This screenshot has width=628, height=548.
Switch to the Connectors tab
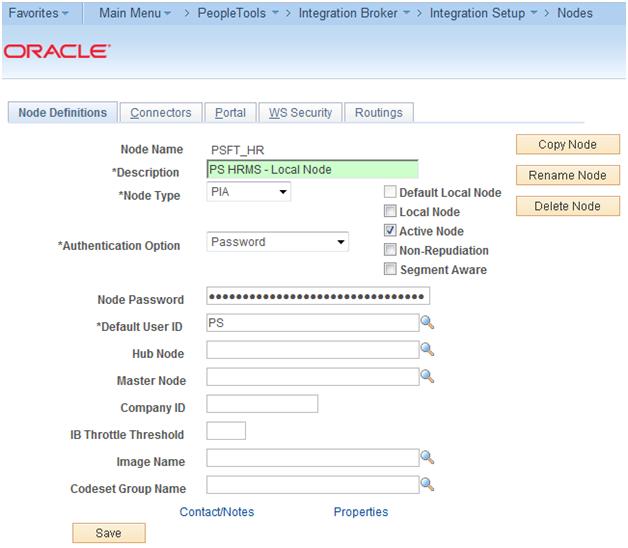161,113
